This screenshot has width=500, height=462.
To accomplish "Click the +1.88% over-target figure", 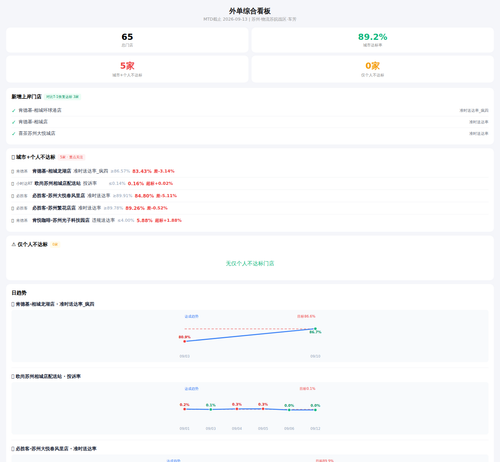I will click(x=168, y=221).
